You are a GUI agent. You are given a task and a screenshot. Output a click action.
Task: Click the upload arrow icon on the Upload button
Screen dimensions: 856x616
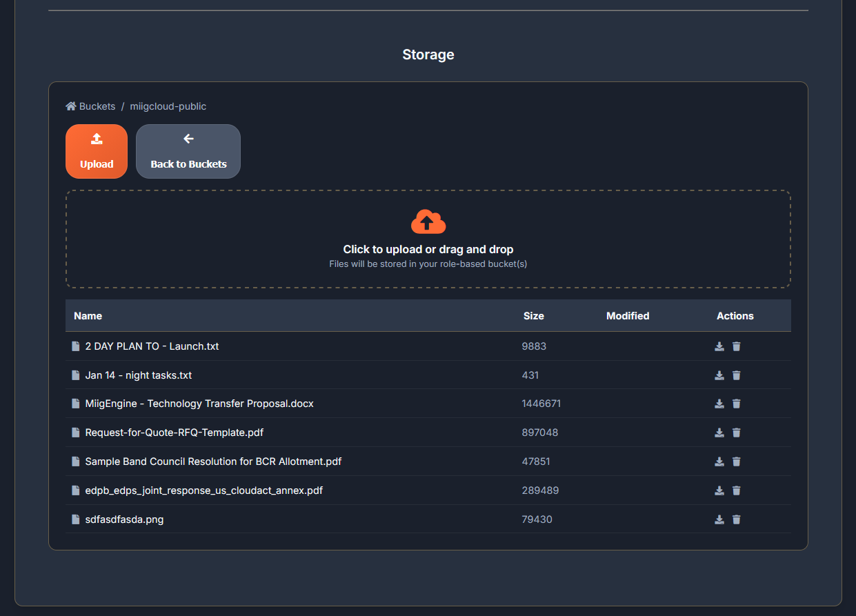(96, 139)
